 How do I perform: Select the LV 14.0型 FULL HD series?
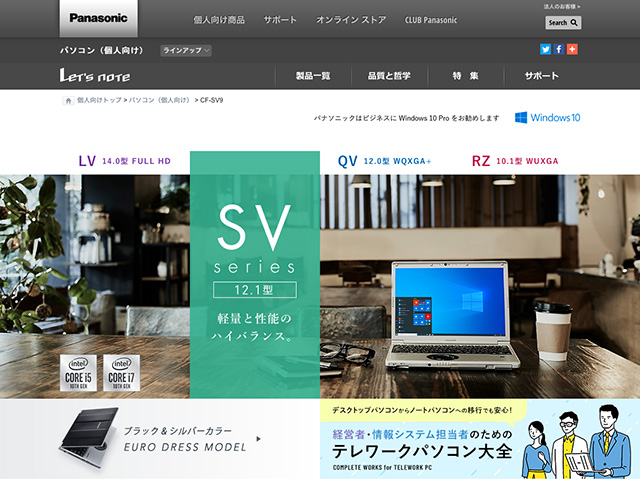click(x=124, y=161)
